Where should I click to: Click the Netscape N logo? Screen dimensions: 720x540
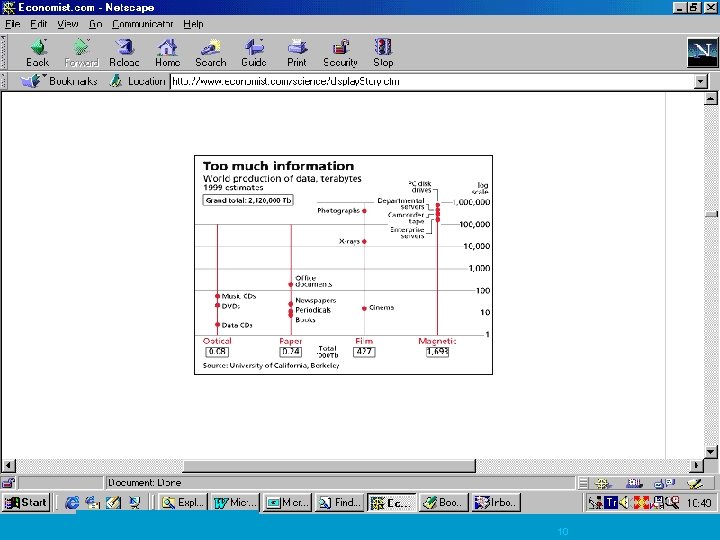coord(702,52)
